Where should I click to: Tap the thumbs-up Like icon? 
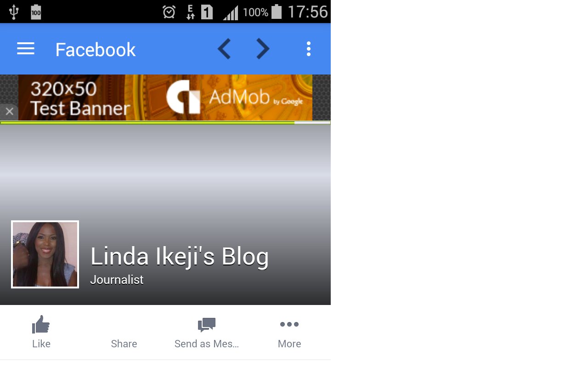coord(41,324)
